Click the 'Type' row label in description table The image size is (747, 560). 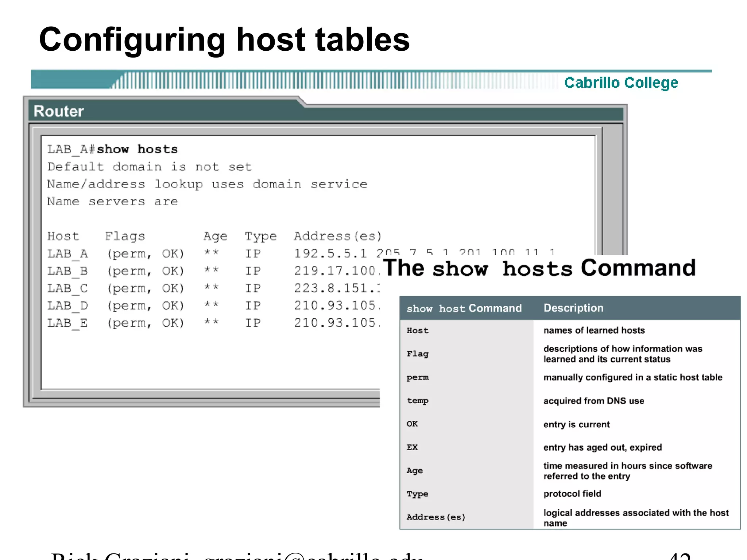pyautogui.click(x=417, y=494)
